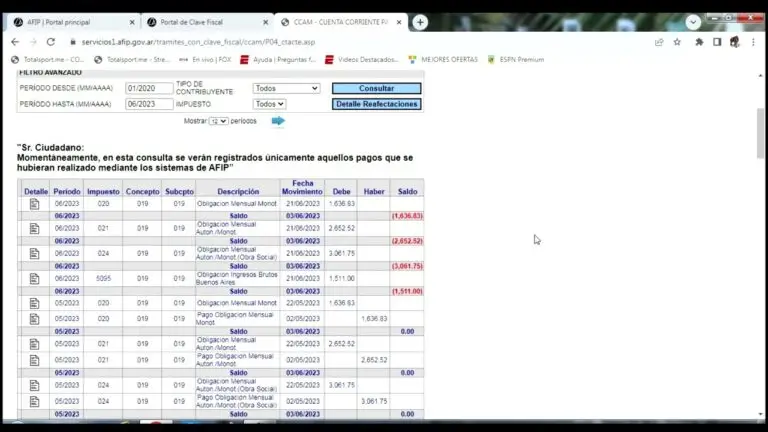Open the MEJORES OFERTAS bookmark
The image size is (768, 432).
(443, 60)
